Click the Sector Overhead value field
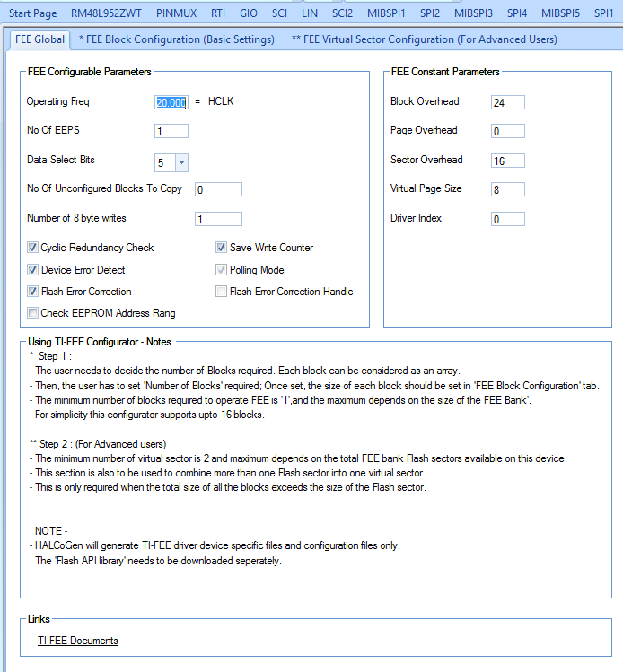This screenshot has height=672, width=623. 508,161
